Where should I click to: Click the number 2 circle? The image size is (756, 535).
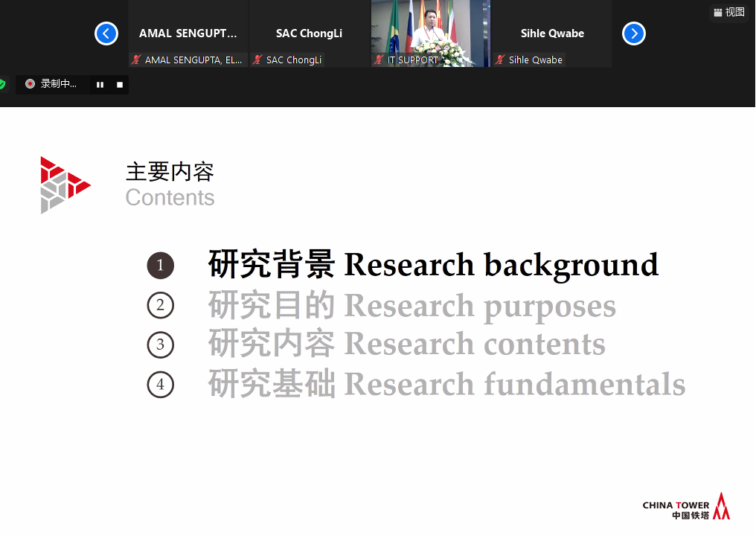[161, 305]
